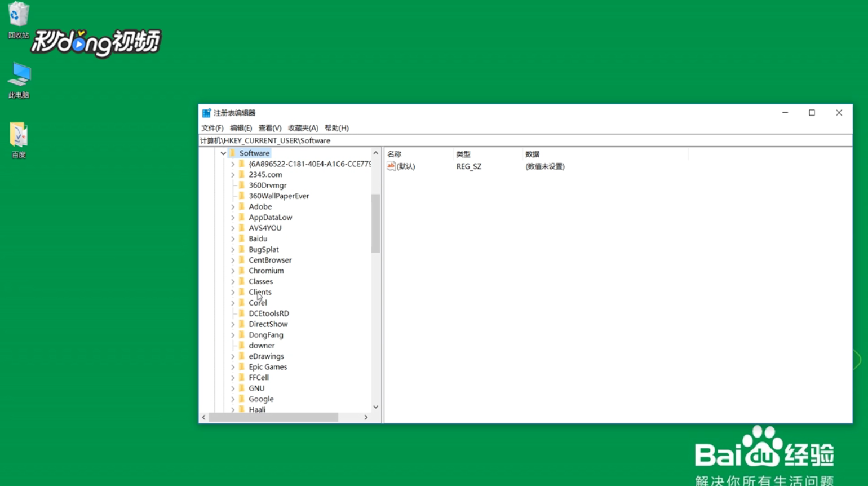868x486 pixels.
Task: Select the AVS4YOU key
Action: [x=265, y=228]
